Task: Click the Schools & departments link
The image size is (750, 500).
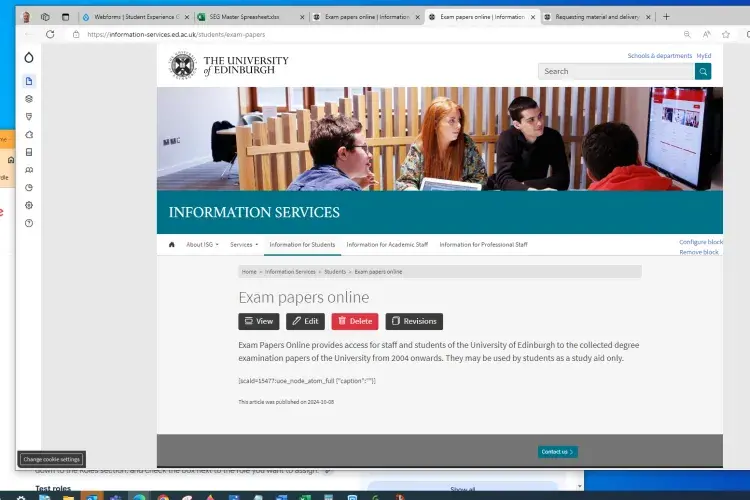Action: (x=659, y=56)
